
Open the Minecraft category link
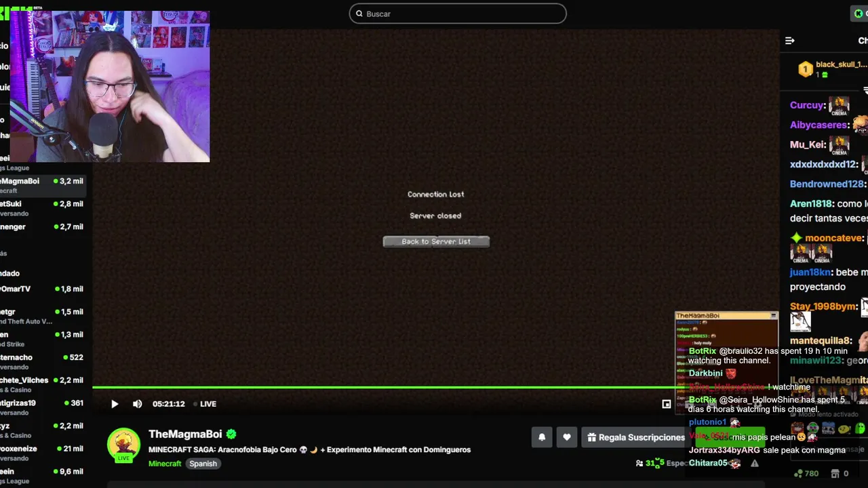(x=165, y=464)
